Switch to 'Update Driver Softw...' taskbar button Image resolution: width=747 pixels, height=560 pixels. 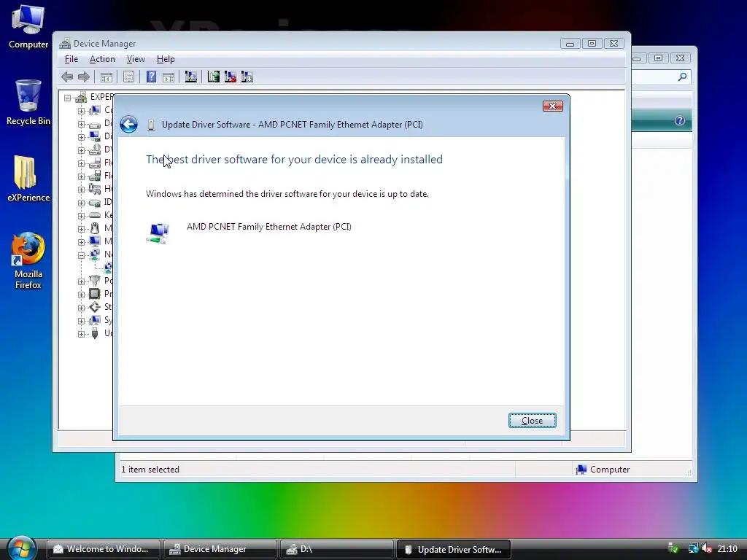[x=454, y=549]
